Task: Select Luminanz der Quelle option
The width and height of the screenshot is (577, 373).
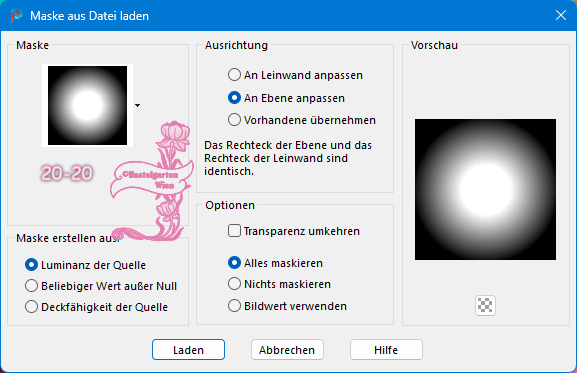Action: point(85,265)
